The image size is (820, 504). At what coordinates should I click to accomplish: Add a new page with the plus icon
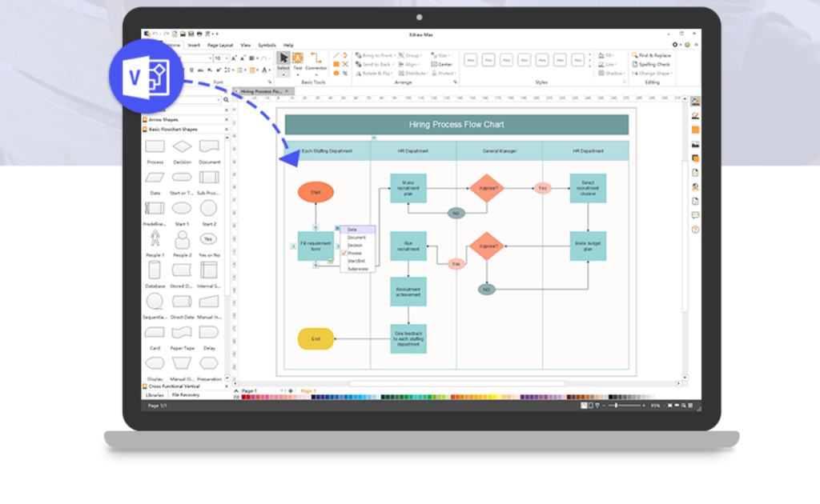(x=291, y=390)
